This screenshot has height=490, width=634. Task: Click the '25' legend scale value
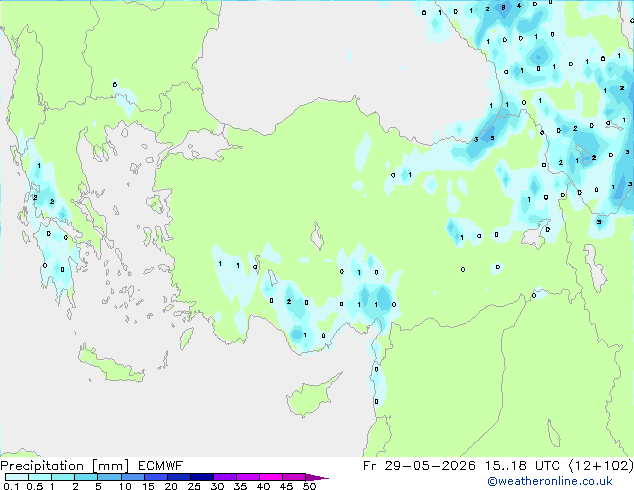[194, 486]
